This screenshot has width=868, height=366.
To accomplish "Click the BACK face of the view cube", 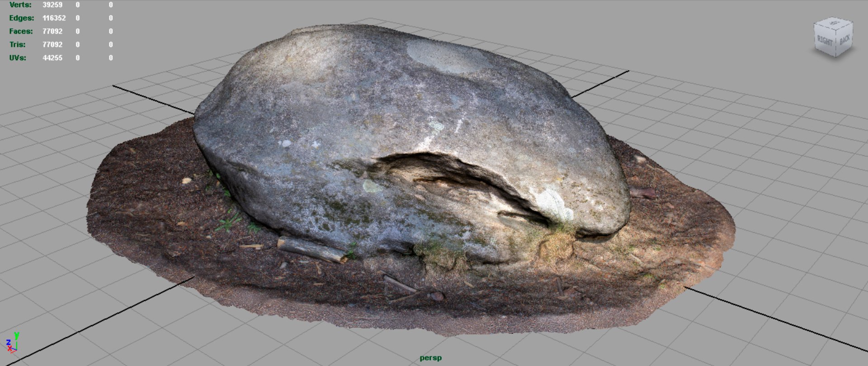I will pyautogui.click(x=844, y=39).
